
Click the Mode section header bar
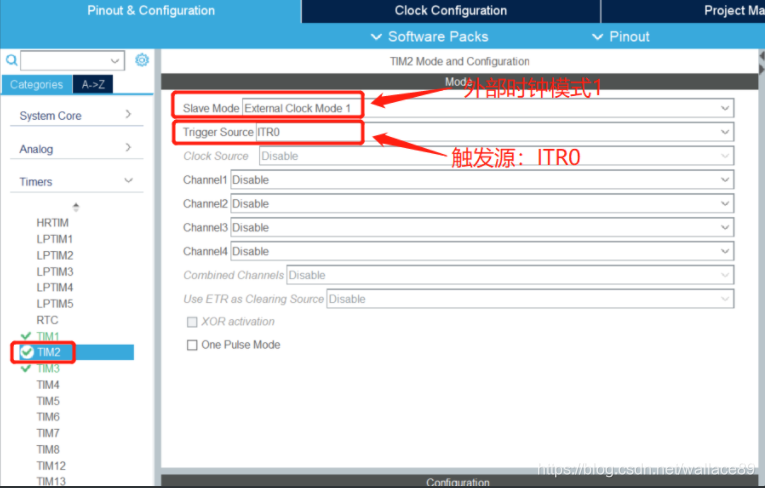pyautogui.click(x=459, y=81)
